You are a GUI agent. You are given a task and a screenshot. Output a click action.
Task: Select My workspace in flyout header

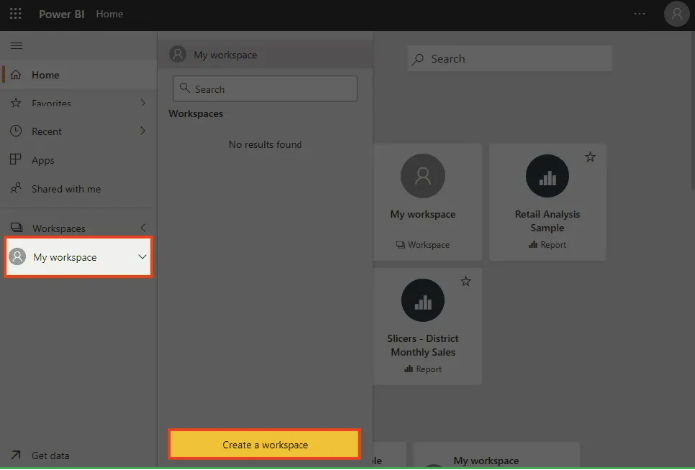click(x=265, y=55)
